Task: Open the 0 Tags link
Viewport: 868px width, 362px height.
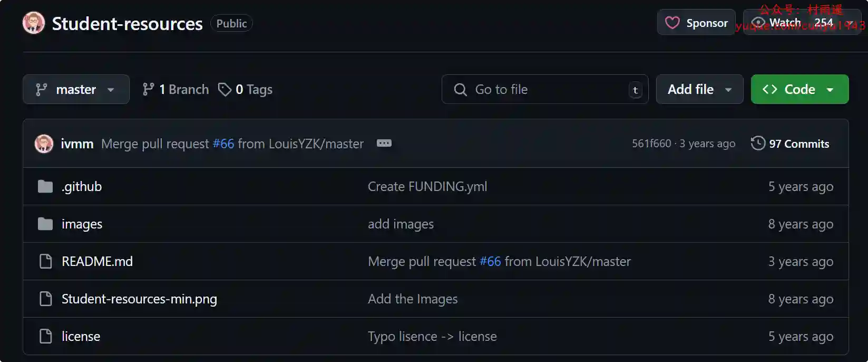Action: (246, 90)
